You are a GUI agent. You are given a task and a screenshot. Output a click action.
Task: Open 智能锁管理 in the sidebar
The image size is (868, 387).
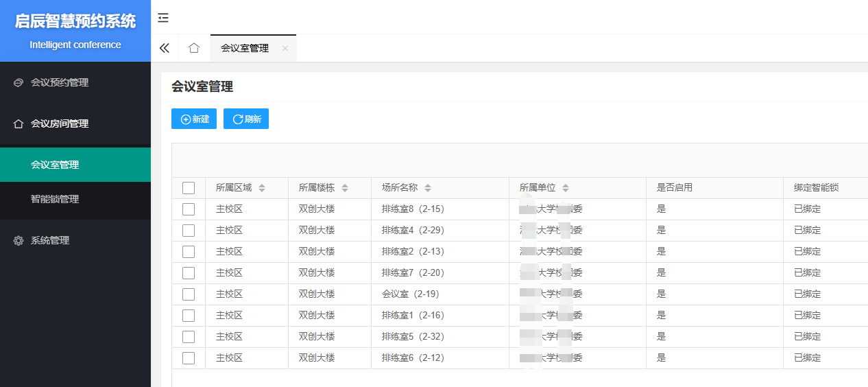55,200
